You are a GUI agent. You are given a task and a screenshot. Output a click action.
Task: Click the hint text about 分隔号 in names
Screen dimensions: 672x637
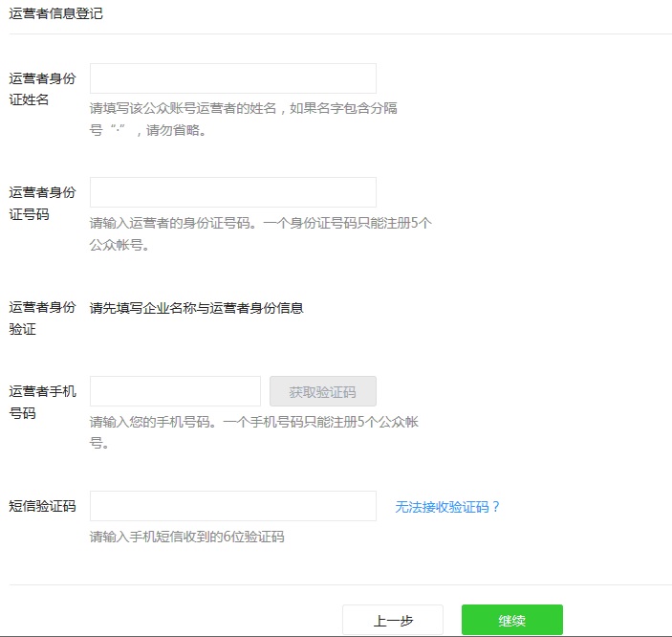[x=244, y=120]
